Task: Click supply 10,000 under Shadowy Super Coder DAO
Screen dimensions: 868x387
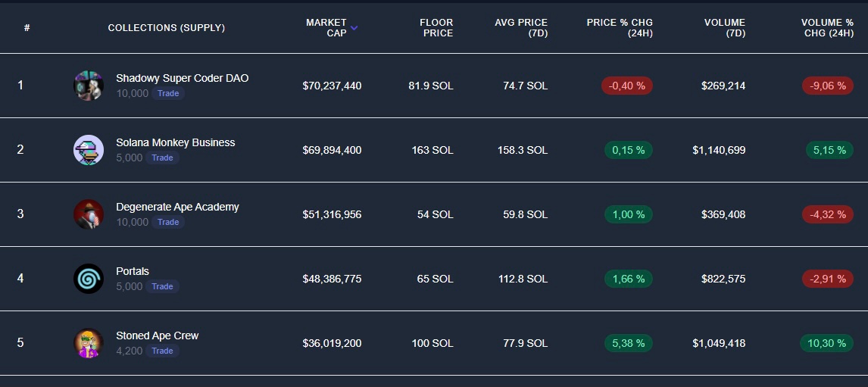Action: (x=133, y=94)
